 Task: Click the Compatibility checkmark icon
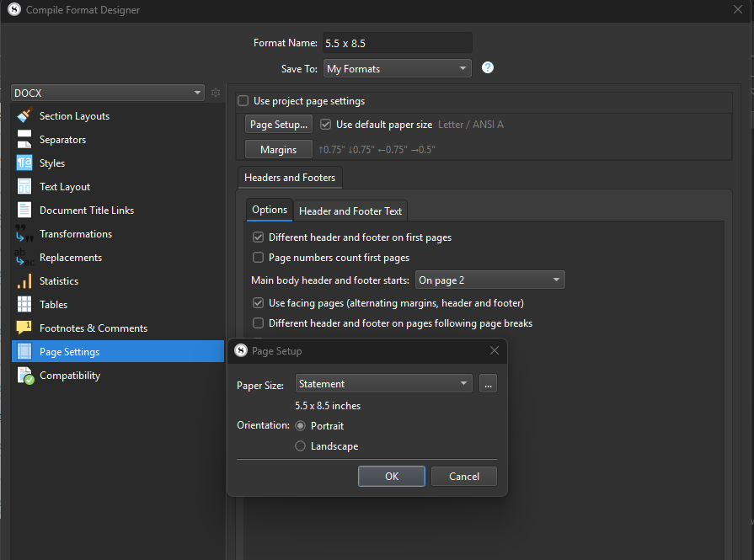(x=24, y=376)
